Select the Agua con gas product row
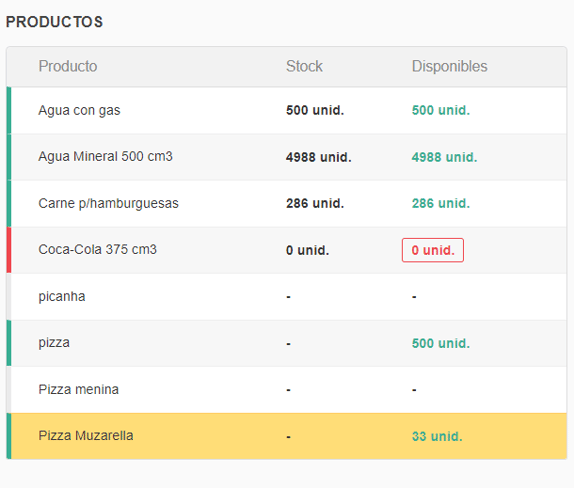 coord(287,111)
